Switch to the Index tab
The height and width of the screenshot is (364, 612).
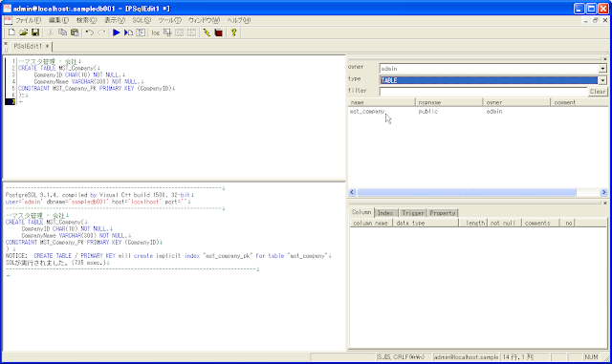tap(385, 213)
